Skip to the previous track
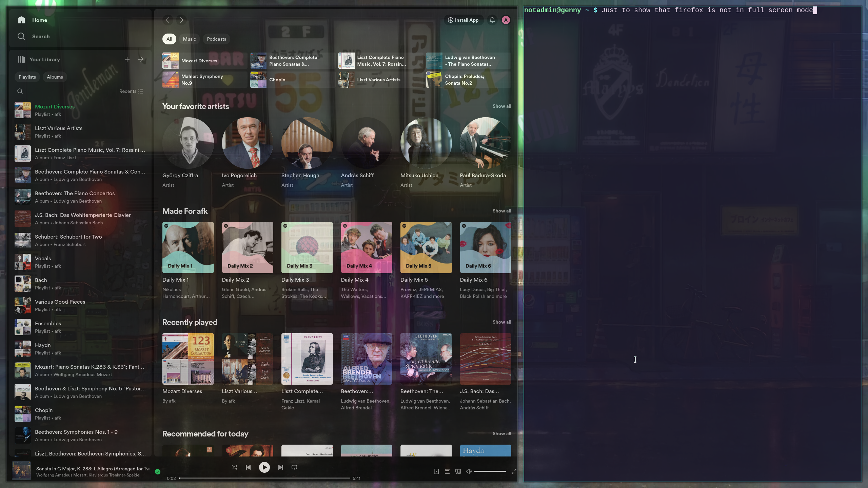 tap(248, 467)
